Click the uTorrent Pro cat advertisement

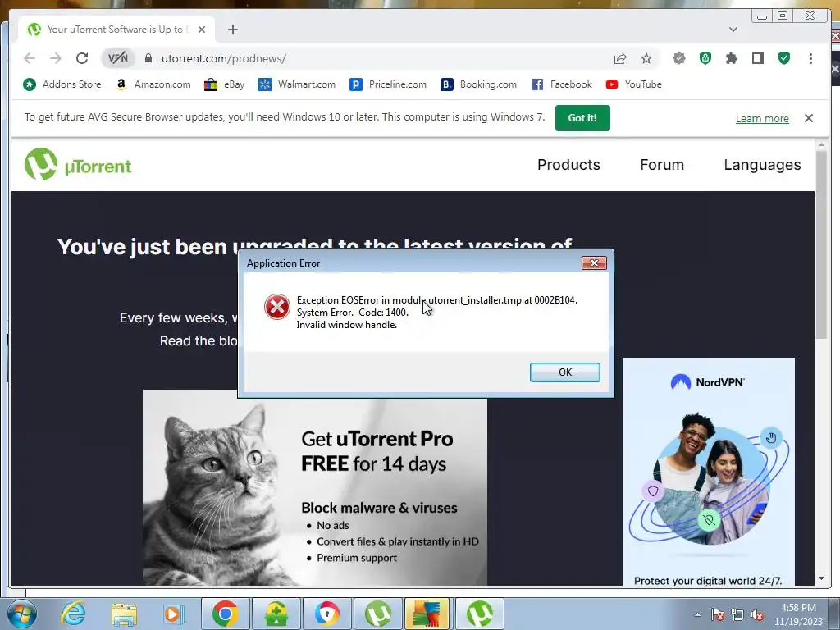(x=315, y=487)
